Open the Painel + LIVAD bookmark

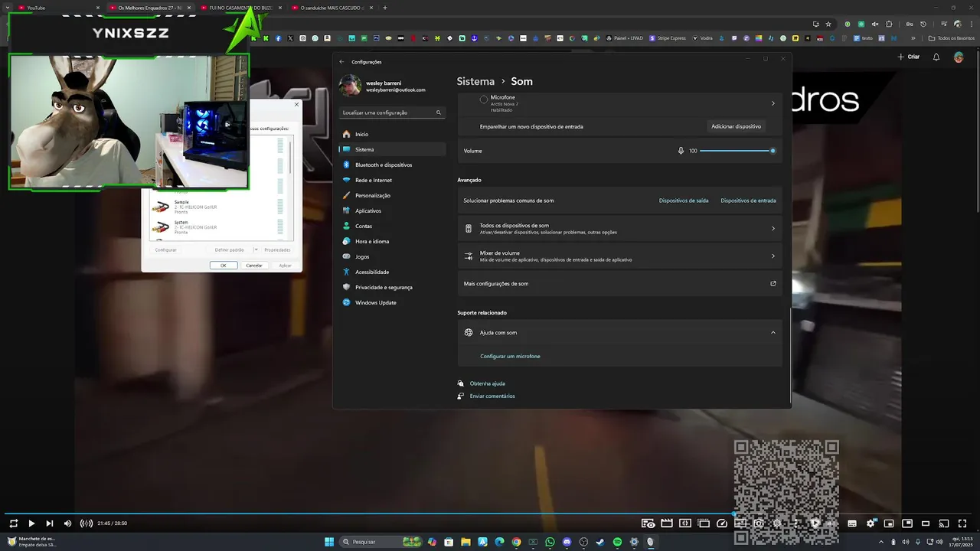[x=624, y=38]
